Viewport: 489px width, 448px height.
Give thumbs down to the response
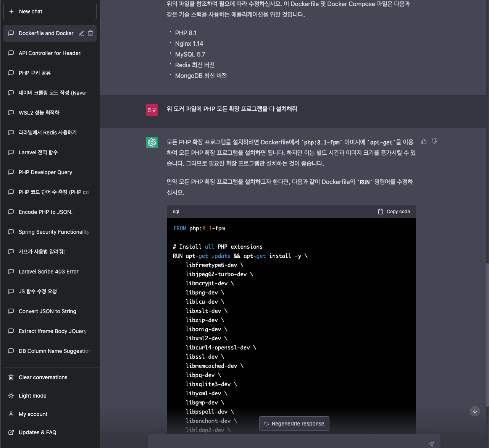(434, 141)
